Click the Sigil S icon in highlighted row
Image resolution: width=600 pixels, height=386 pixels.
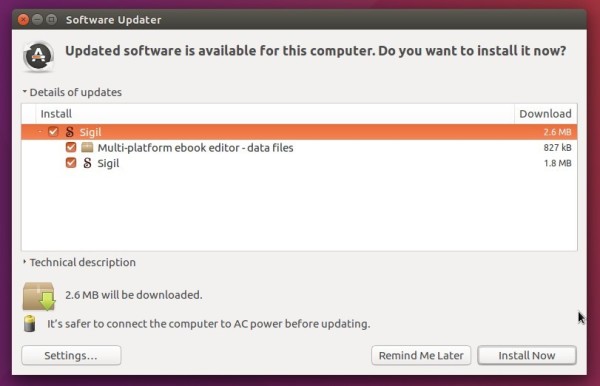pyautogui.click(x=69, y=132)
